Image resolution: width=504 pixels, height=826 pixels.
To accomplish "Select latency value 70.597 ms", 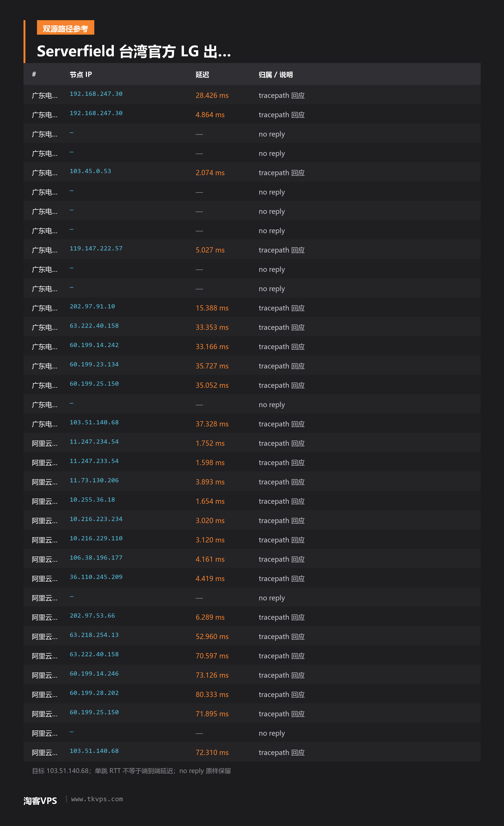I will [212, 656].
